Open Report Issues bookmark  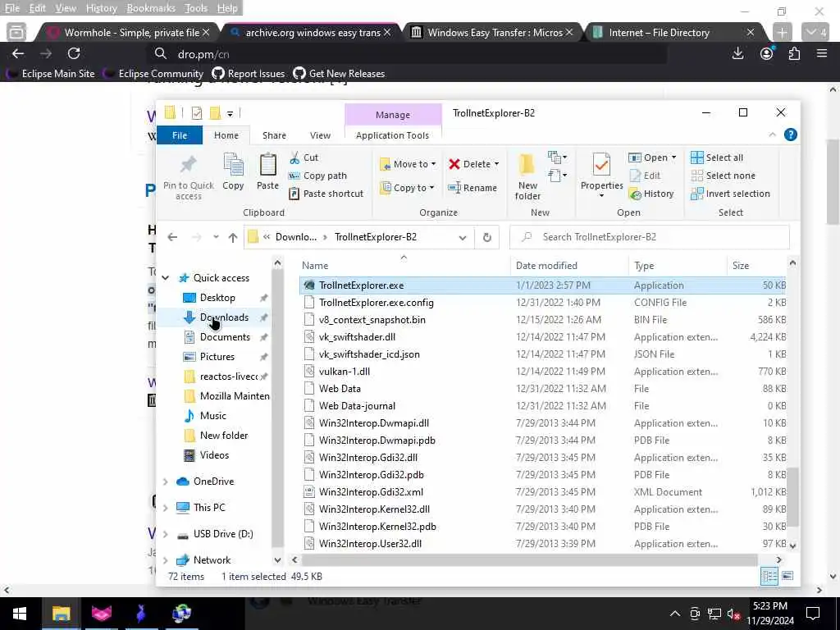(249, 74)
